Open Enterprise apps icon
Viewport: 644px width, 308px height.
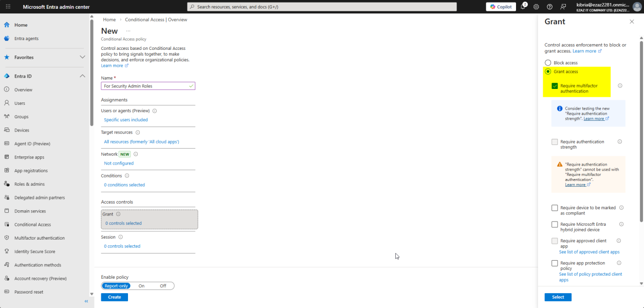(x=7, y=157)
